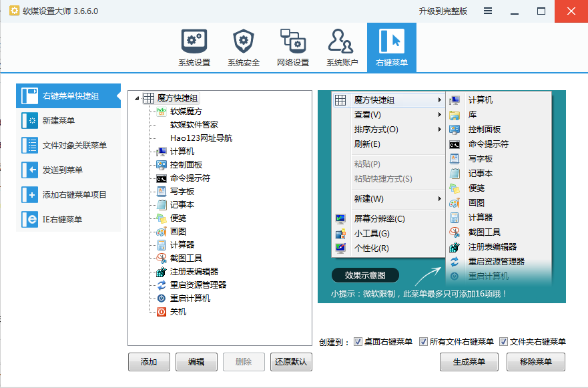The height and width of the screenshot is (388, 588).
Task: Click the 软媒设置大师 app logo icon
Action: (14, 11)
